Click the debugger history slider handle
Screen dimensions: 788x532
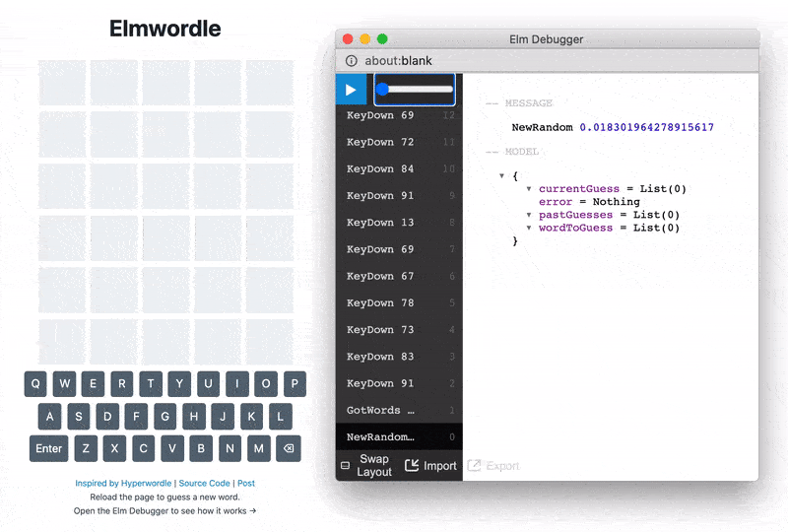click(x=382, y=89)
